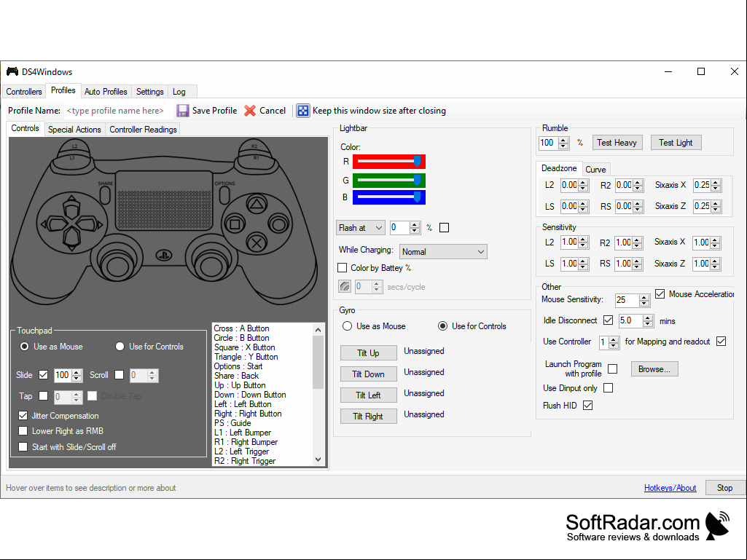Image resolution: width=747 pixels, height=560 pixels.
Task: Click the DS4Windows gamepad title icon
Action: (x=12, y=72)
